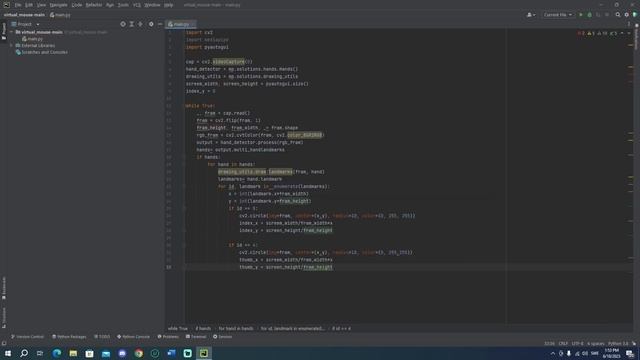The width and height of the screenshot is (640, 360).
Task: Click the Run with Coverage icon
Action: point(598,15)
